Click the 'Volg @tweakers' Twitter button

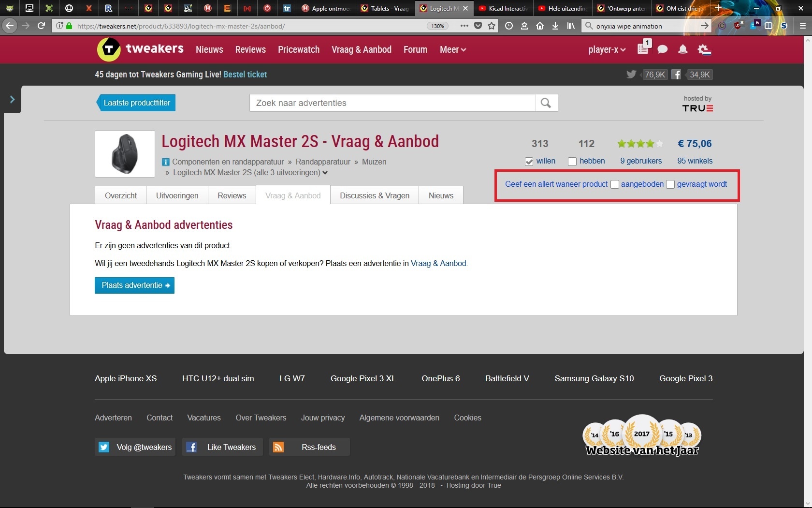click(x=135, y=447)
